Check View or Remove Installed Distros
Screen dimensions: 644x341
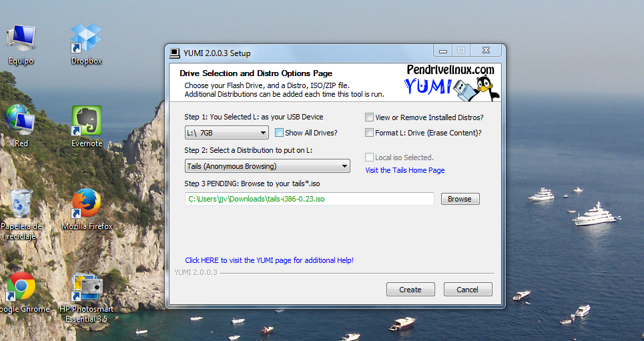point(369,117)
